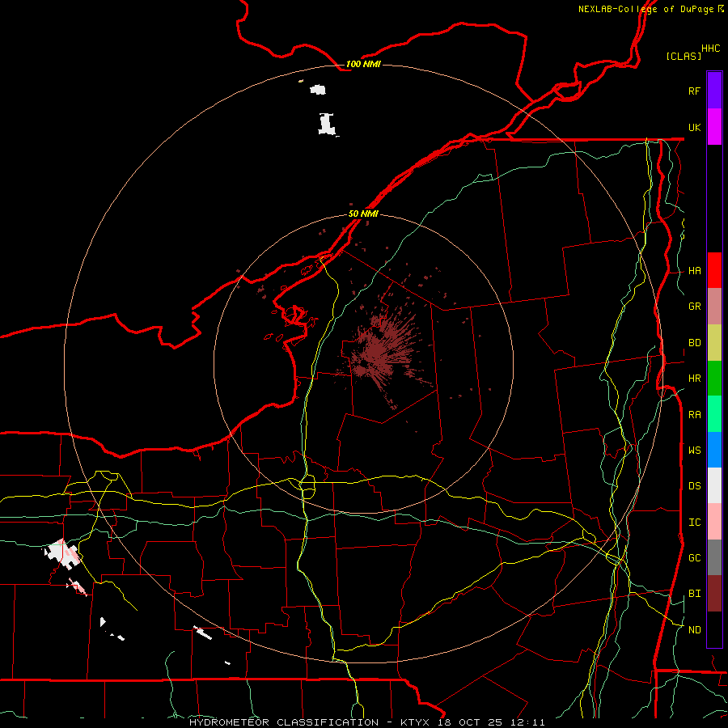Click the RA legend label
The image size is (728, 728).
coord(694,415)
